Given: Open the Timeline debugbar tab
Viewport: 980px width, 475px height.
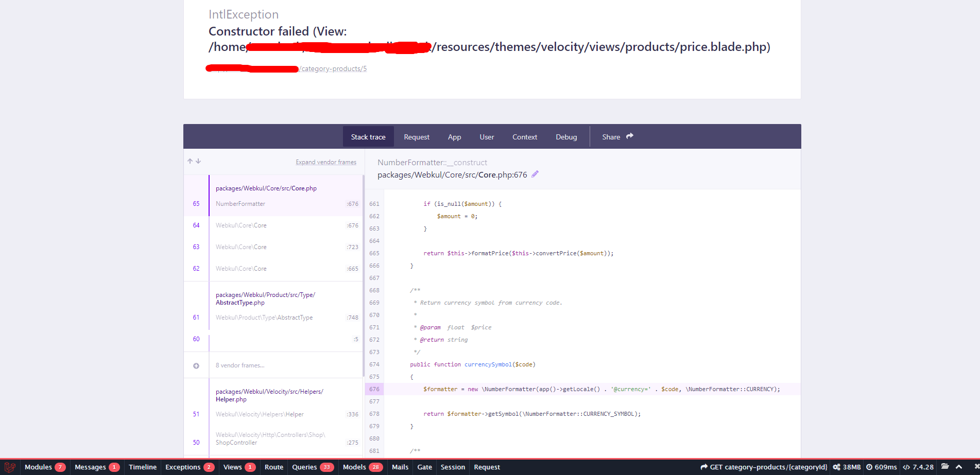Looking at the screenshot, I should click(x=143, y=467).
